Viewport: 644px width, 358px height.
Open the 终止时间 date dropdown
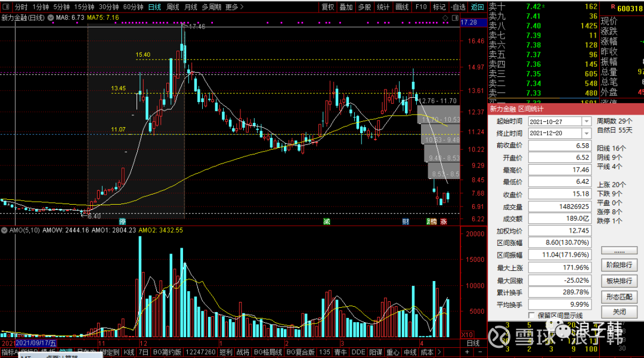pos(587,133)
